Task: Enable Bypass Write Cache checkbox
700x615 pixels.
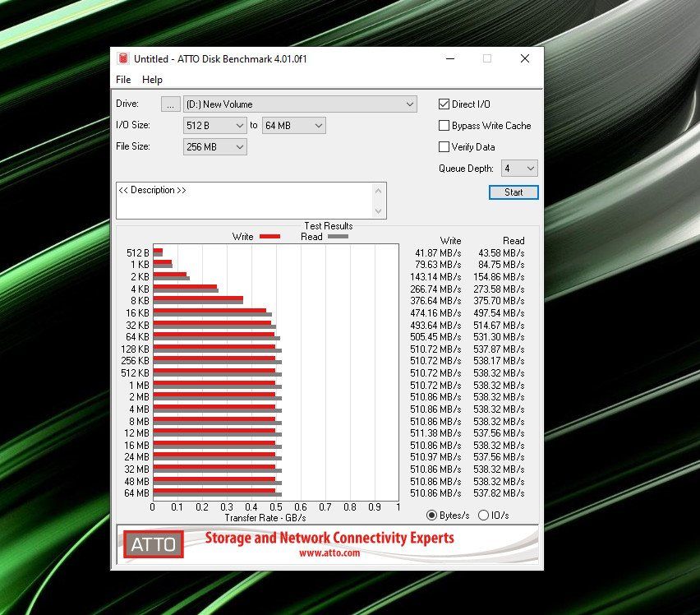Action: [x=444, y=126]
